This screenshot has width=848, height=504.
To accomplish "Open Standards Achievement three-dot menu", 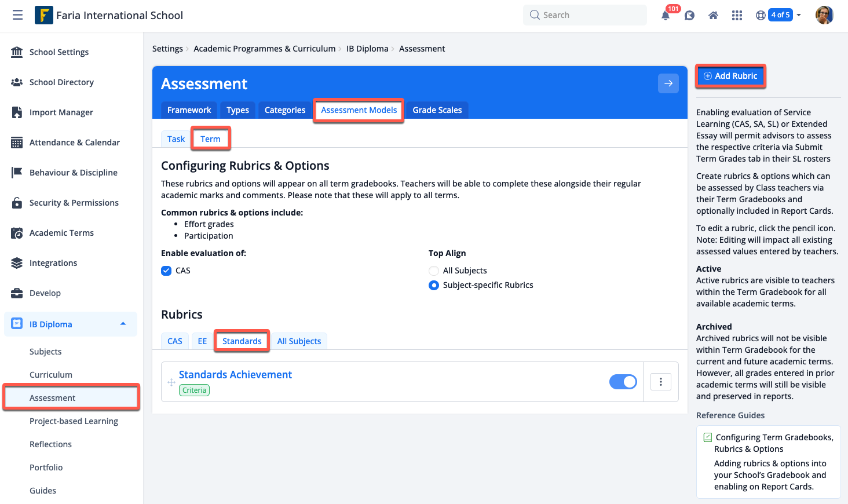I will point(660,382).
